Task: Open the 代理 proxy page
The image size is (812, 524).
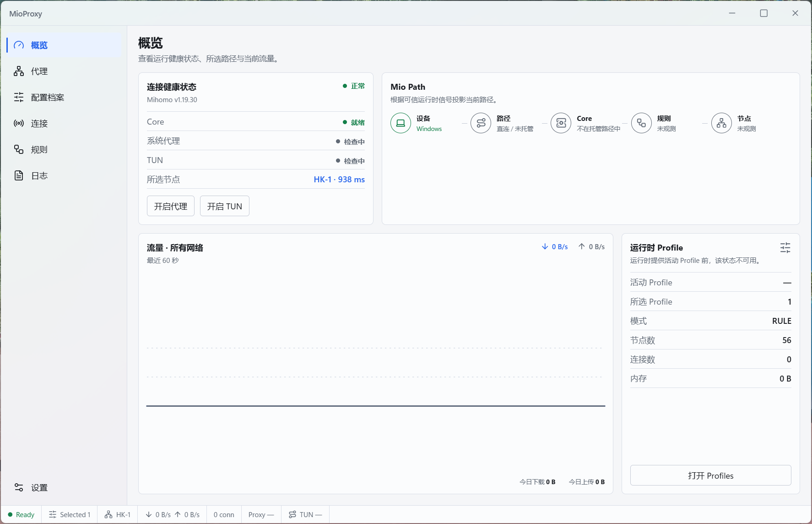Action: 65,71
